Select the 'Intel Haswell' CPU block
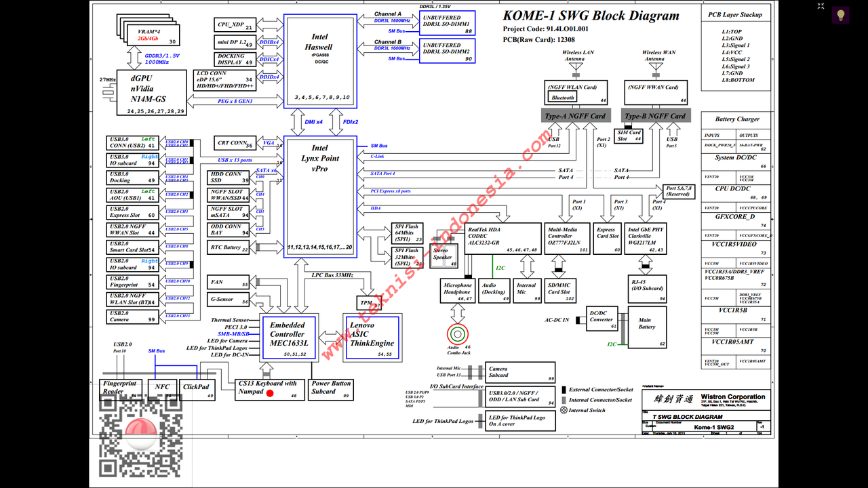Viewport: 868px width, 488px height. tap(319, 61)
